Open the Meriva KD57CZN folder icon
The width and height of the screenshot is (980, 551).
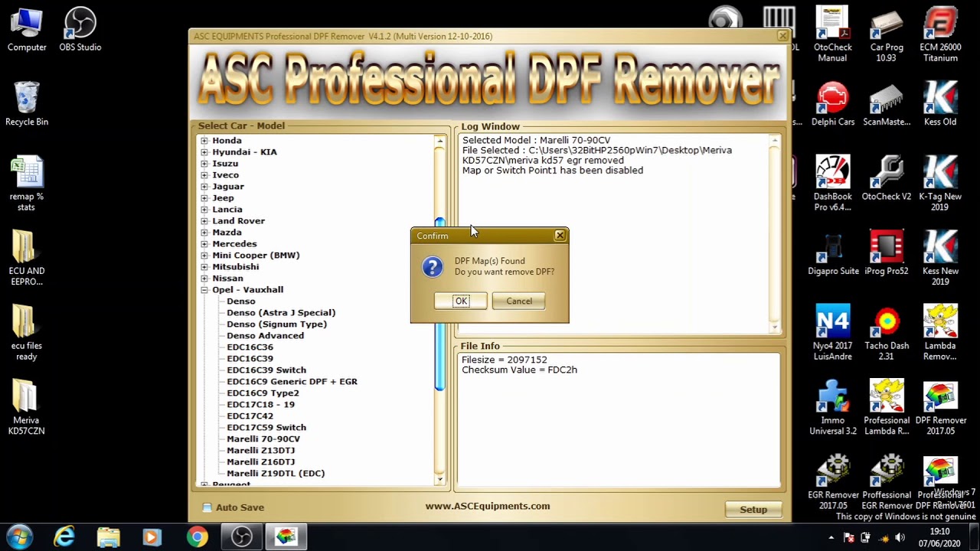(x=27, y=408)
